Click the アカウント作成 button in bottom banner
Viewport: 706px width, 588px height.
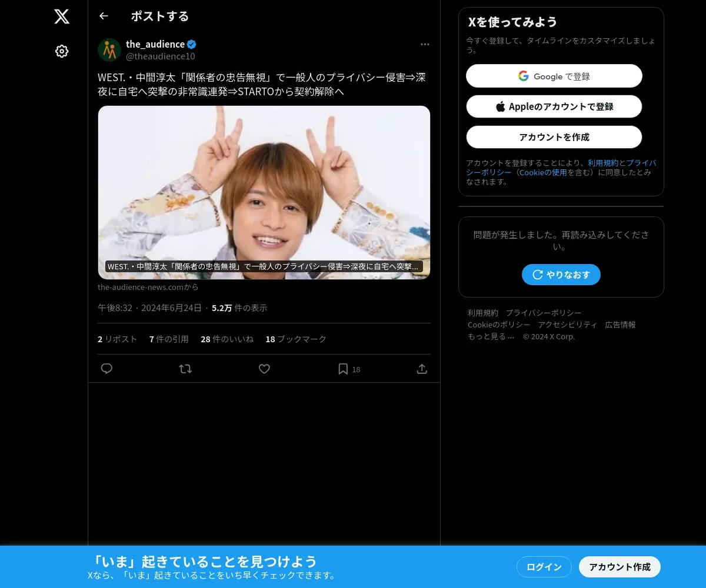(620, 567)
